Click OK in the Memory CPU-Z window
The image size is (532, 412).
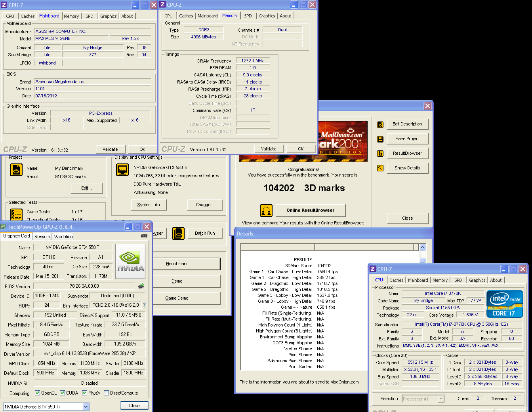[301, 149]
